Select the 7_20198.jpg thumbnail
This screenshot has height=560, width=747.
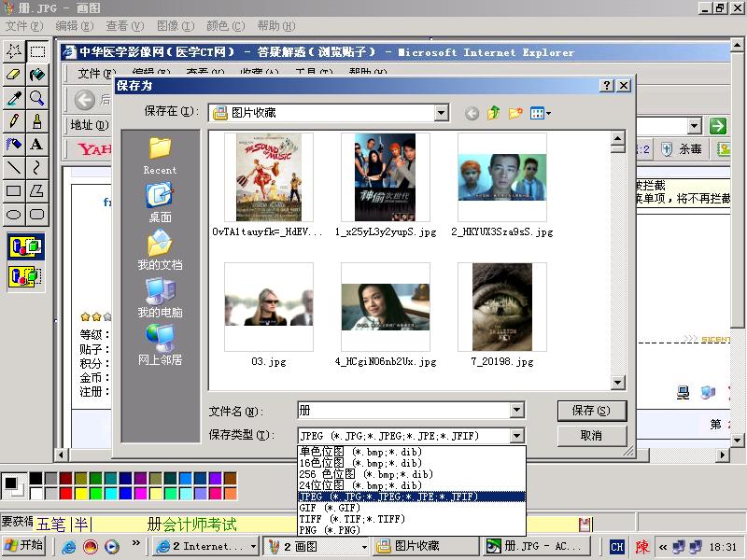[502, 307]
